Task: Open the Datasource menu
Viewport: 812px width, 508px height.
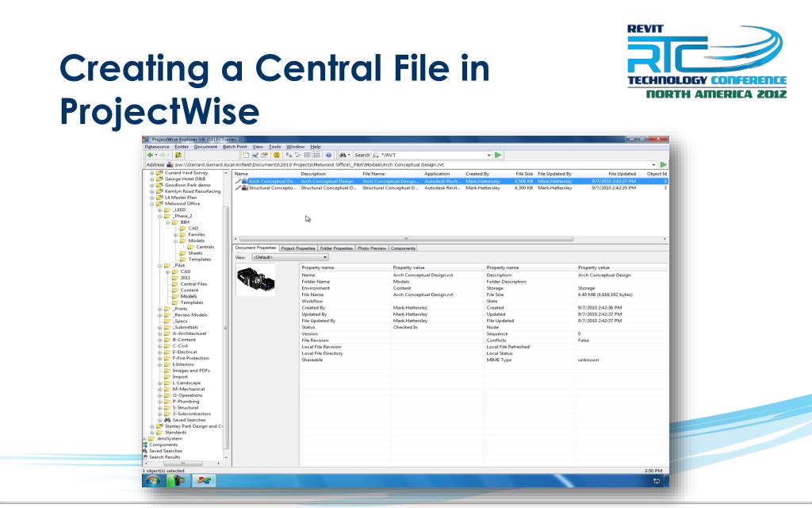Action: coord(157,147)
